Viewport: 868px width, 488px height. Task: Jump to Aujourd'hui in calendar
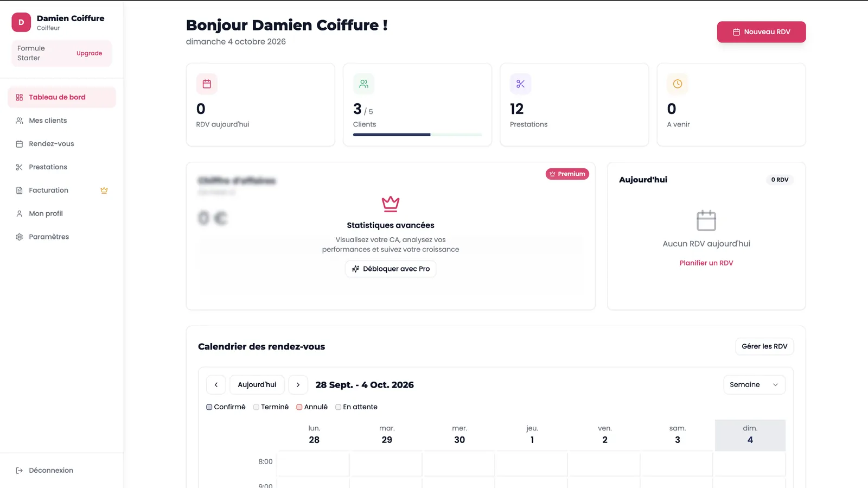(257, 385)
